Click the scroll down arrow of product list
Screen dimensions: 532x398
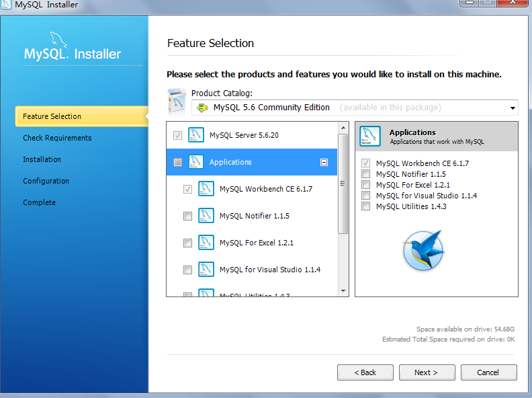coord(343,290)
